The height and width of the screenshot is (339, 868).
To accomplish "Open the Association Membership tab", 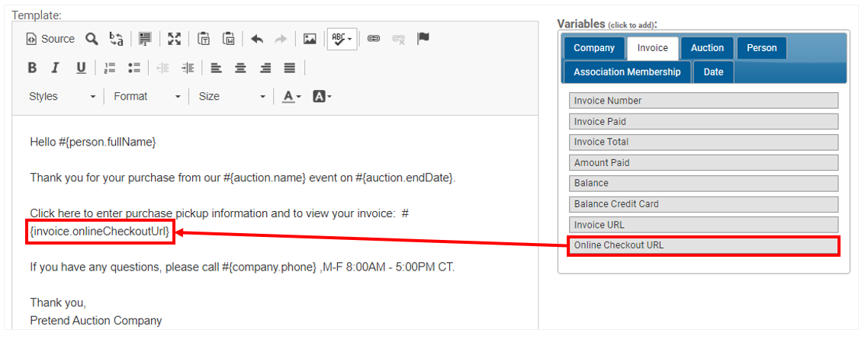I will click(x=627, y=72).
